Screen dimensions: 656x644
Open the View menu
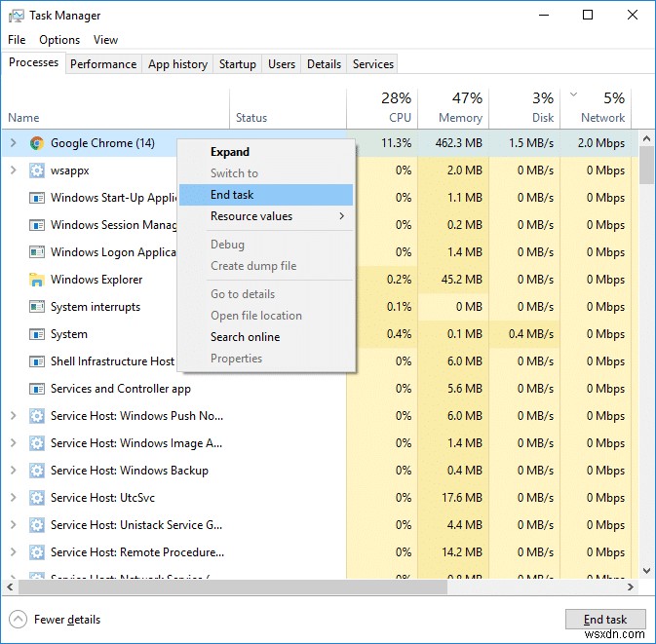105,40
